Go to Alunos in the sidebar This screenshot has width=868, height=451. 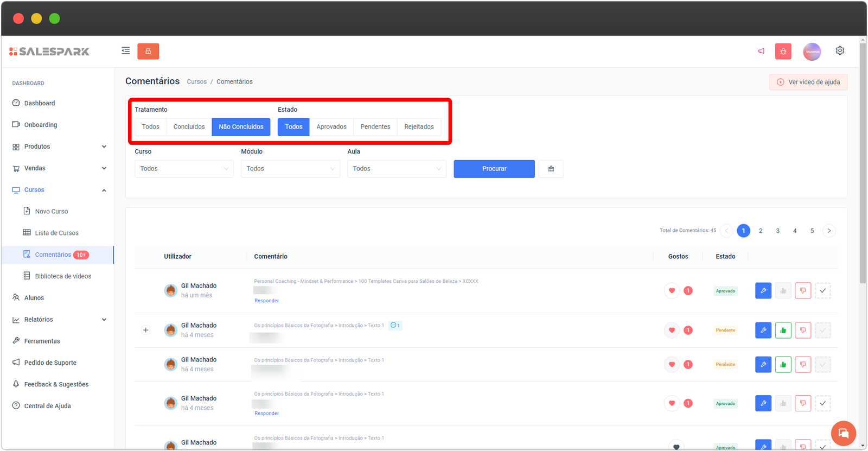coord(34,298)
